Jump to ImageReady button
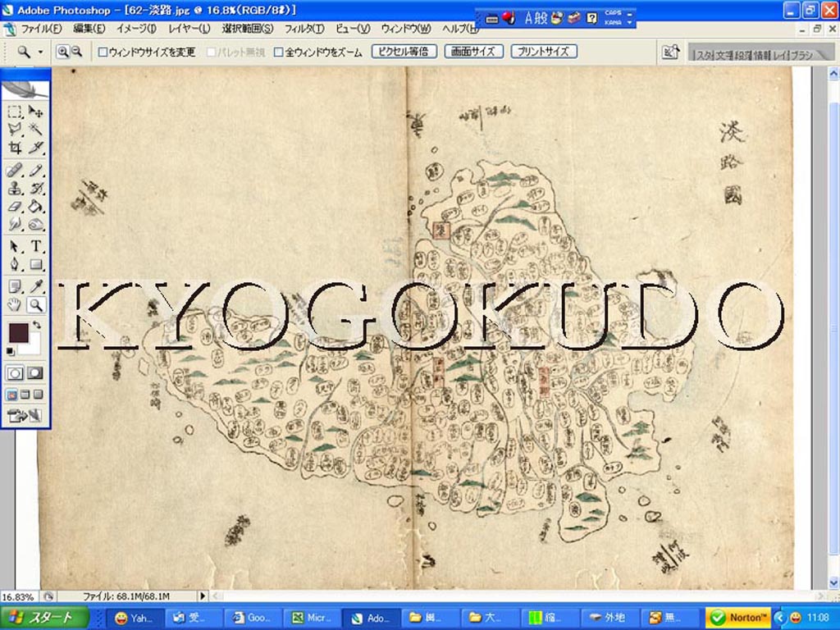The height and width of the screenshot is (630, 840). tap(25, 415)
